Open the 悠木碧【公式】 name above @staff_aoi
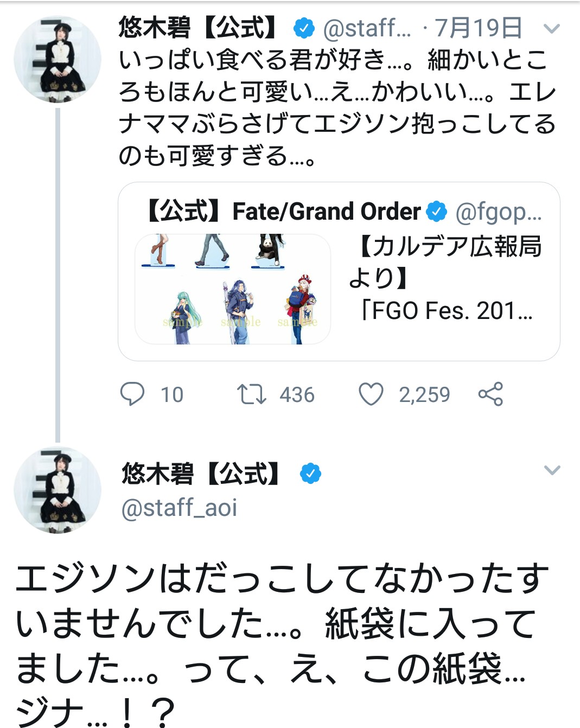 [x=200, y=474]
